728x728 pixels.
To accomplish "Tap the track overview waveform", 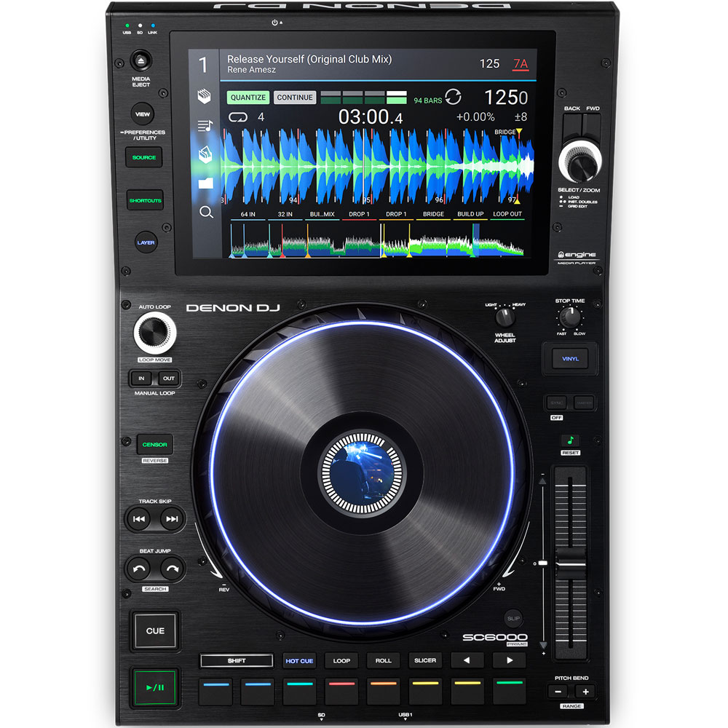I will (x=377, y=240).
